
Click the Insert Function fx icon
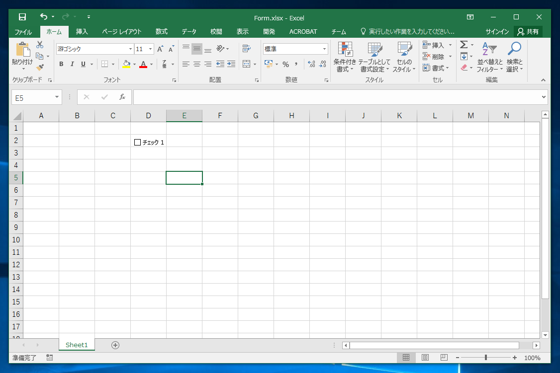point(122,97)
